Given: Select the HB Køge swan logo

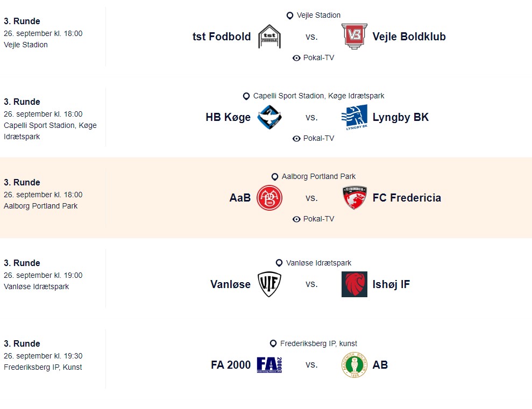Looking at the screenshot, I should pos(269,117).
